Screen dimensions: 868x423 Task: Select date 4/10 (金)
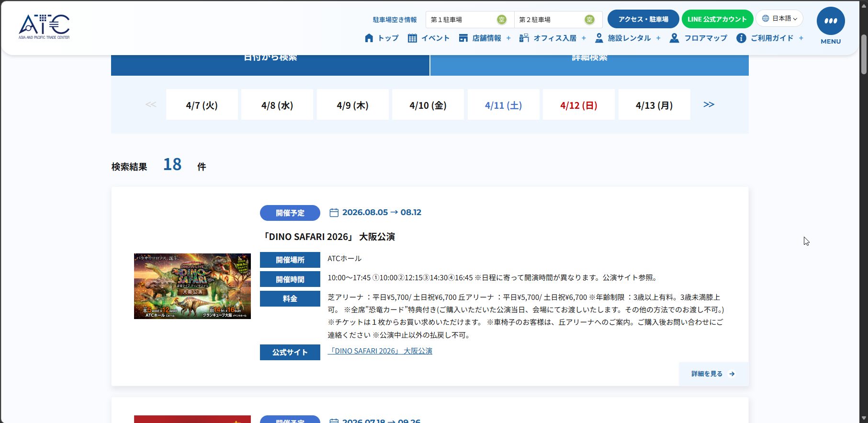[428, 104]
